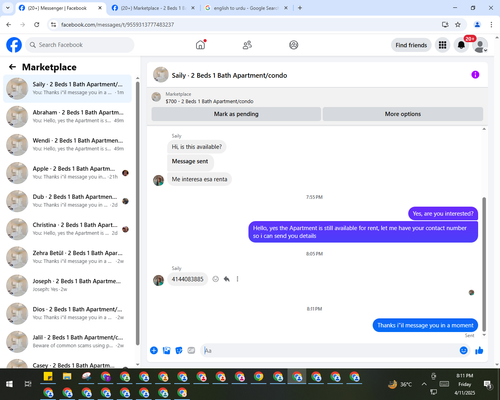
Task: Open conversation information purple icon
Action: point(475,75)
